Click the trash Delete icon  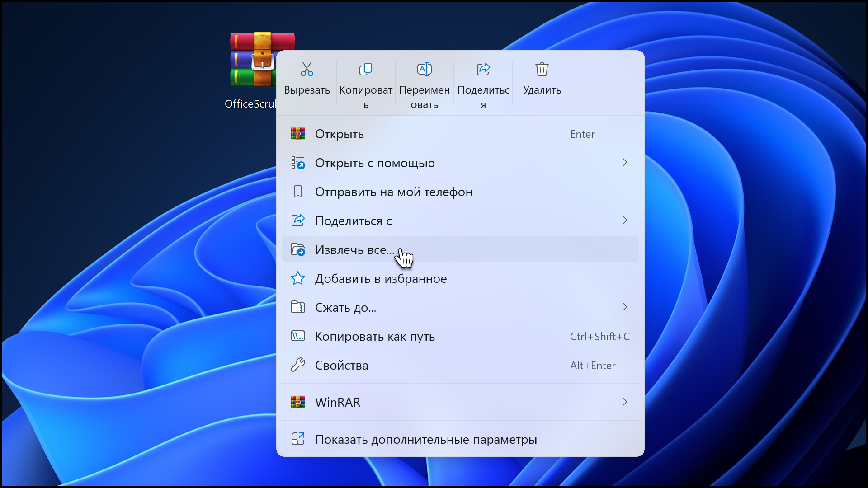[542, 70]
